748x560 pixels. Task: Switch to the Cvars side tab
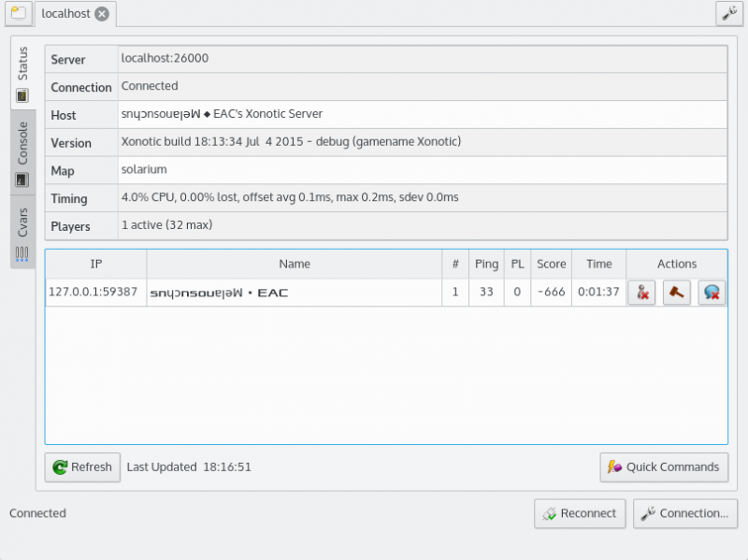[x=22, y=232]
